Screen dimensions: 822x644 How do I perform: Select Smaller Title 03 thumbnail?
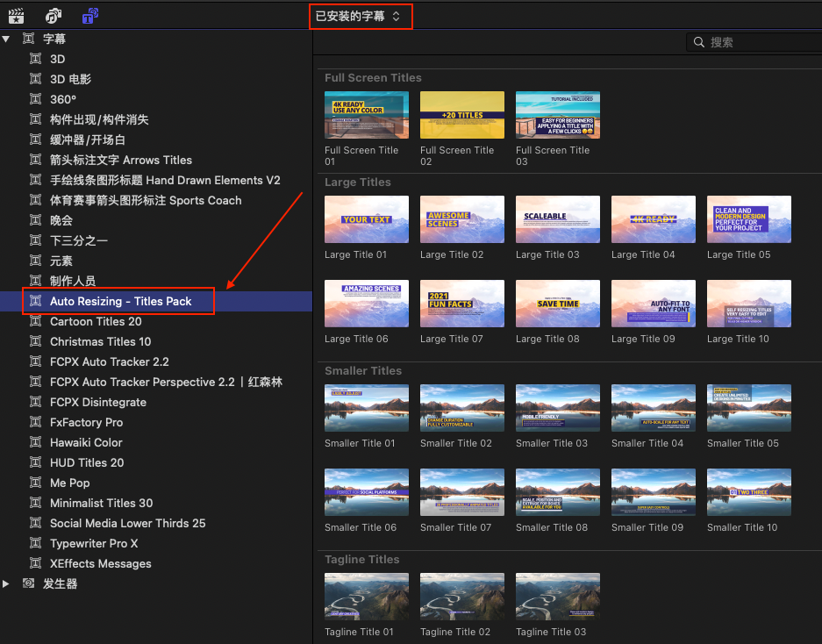pos(558,408)
